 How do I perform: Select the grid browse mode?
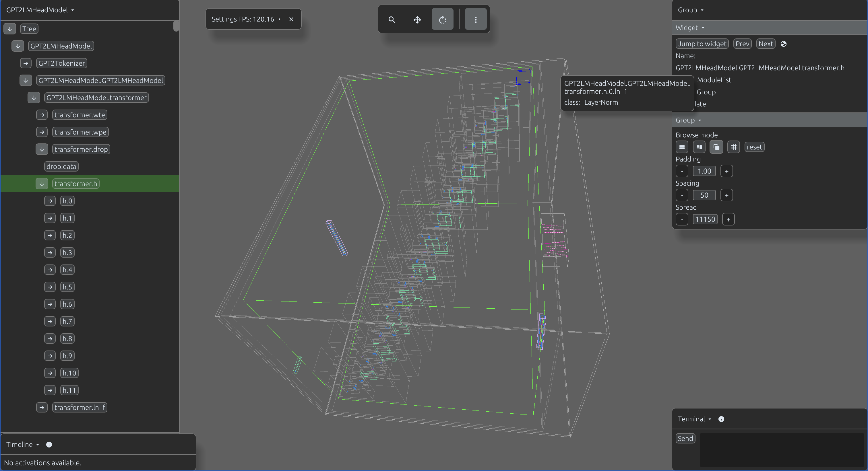tap(733, 147)
